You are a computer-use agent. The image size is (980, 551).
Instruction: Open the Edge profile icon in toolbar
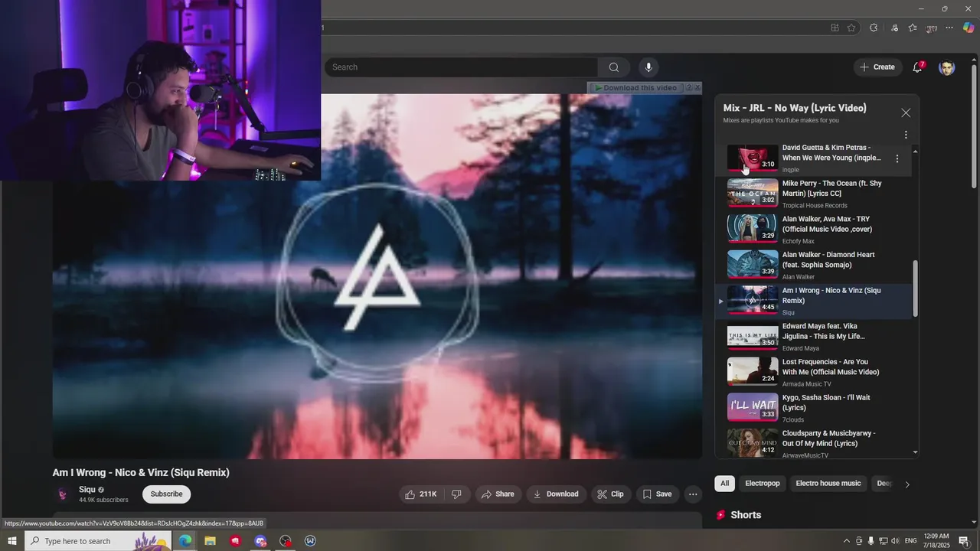[931, 28]
